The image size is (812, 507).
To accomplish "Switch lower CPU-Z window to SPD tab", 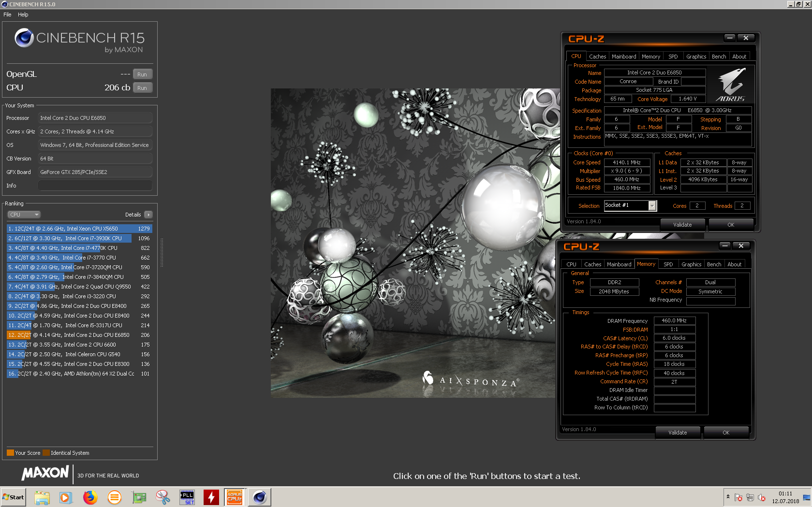I will coord(668,264).
